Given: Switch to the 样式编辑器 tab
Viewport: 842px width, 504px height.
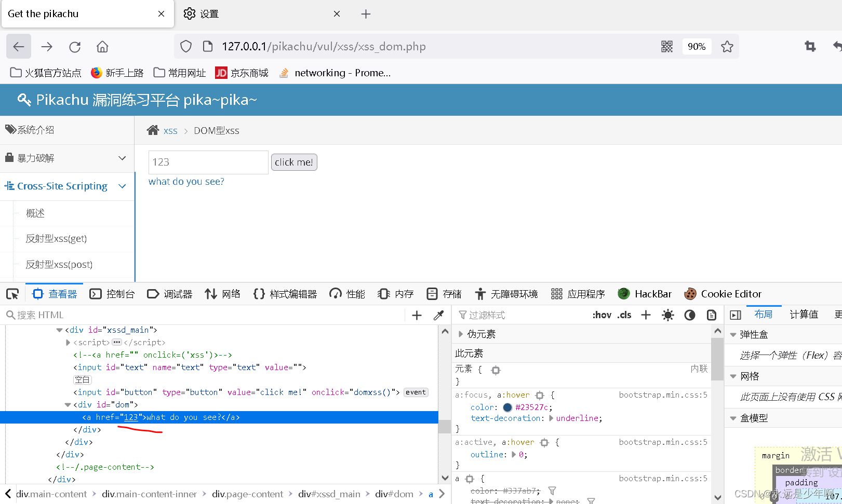Looking at the screenshot, I should pos(285,294).
